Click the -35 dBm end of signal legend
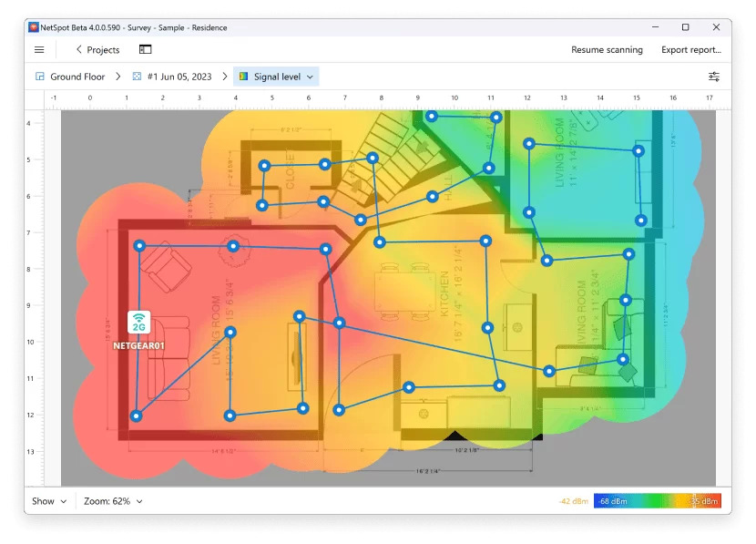The height and width of the screenshot is (544, 756). (706, 501)
